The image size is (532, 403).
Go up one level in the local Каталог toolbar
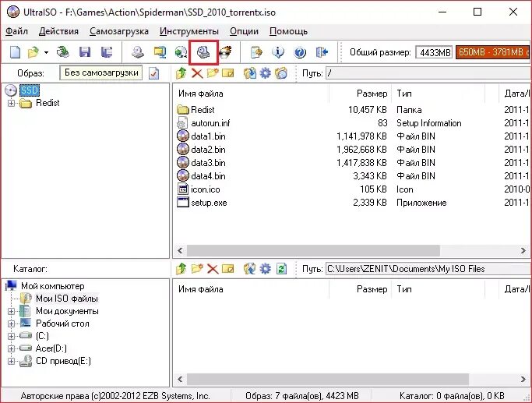click(181, 269)
